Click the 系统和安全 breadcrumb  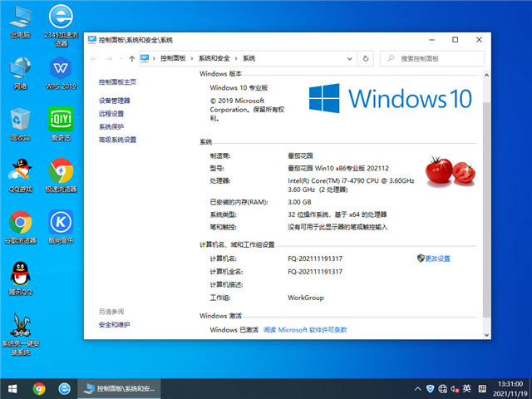[x=214, y=58]
